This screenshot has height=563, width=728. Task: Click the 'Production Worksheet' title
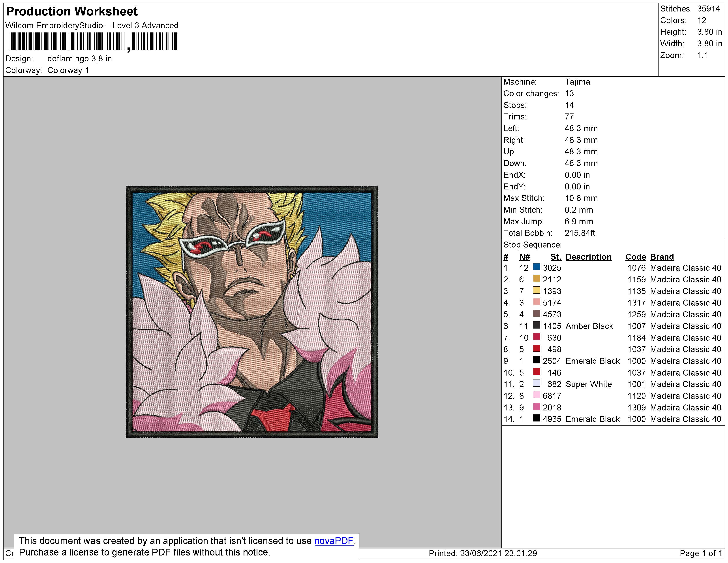click(72, 11)
